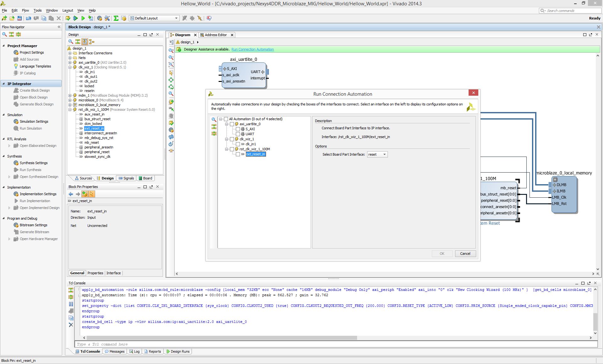Image resolution: width=603 pixels, height=364 pixels.
Task: Click the Run Connection Automation link
Action: point(253,49)
